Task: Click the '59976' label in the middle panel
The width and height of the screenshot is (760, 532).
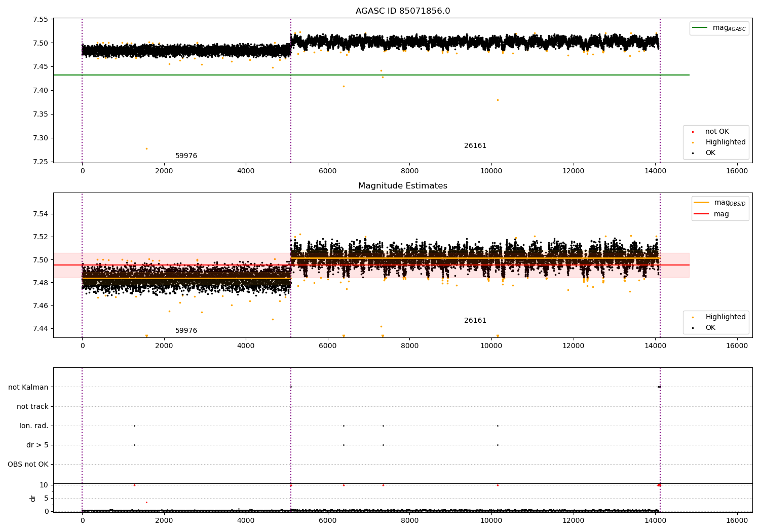Action: coord(186,331)
